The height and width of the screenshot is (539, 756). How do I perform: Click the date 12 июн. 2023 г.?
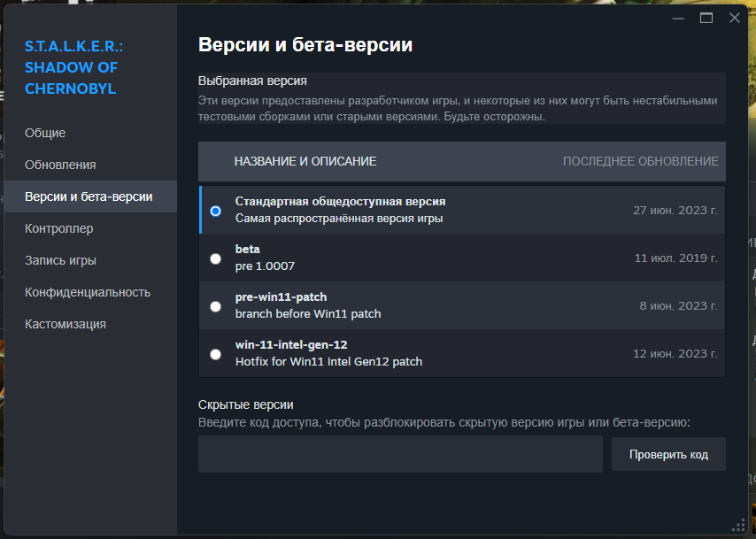click(x=675, y=354)
